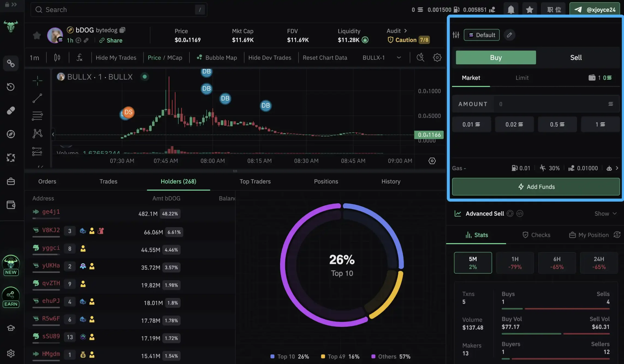The width and height of the screenshot is (624, 364).
Task: Click Add Funds button
Action: [x=536, y=187]
